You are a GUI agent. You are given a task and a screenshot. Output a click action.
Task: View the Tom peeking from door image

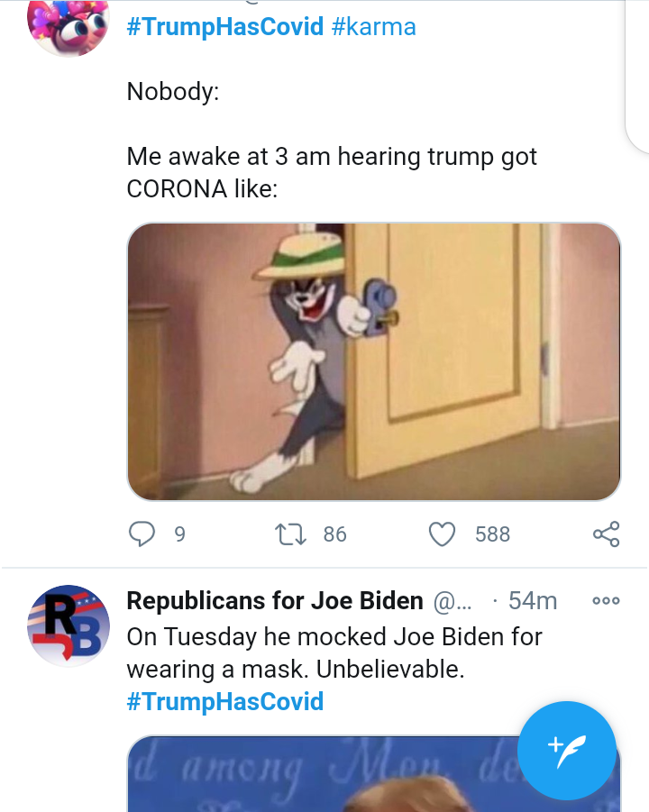point(374,361)
